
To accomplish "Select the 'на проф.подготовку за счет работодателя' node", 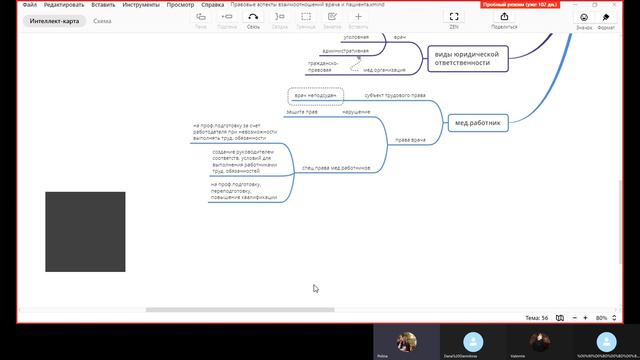I will click(x=235, y=132).
